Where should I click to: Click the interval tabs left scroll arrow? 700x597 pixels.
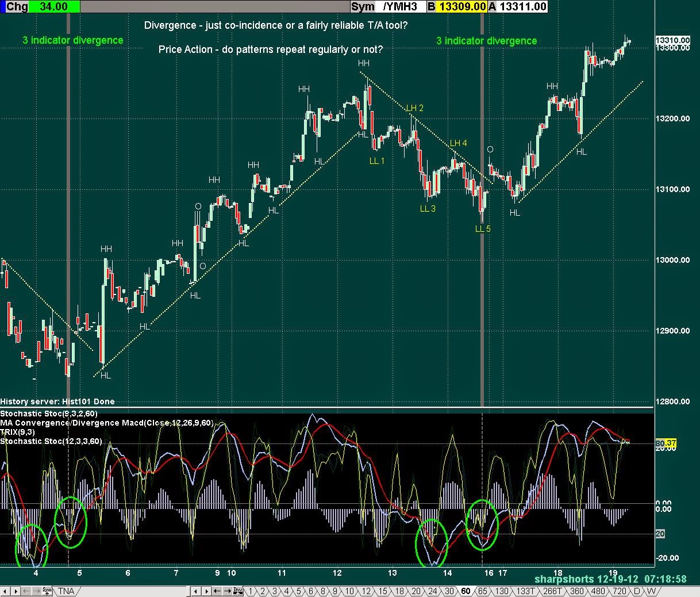coord(195,591)
